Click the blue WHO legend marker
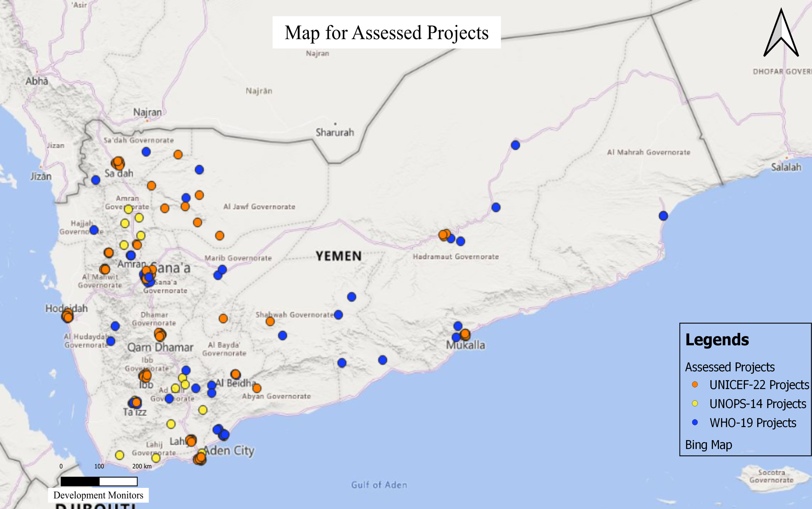 pyautogui.click(x=695, y=422)
